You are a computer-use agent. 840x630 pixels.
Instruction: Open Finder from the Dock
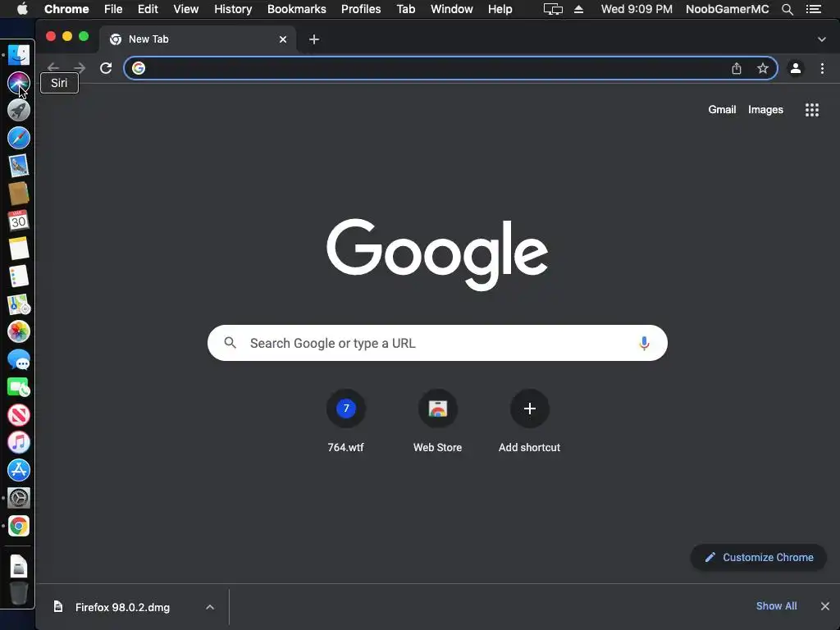click(x=19, y=55)
